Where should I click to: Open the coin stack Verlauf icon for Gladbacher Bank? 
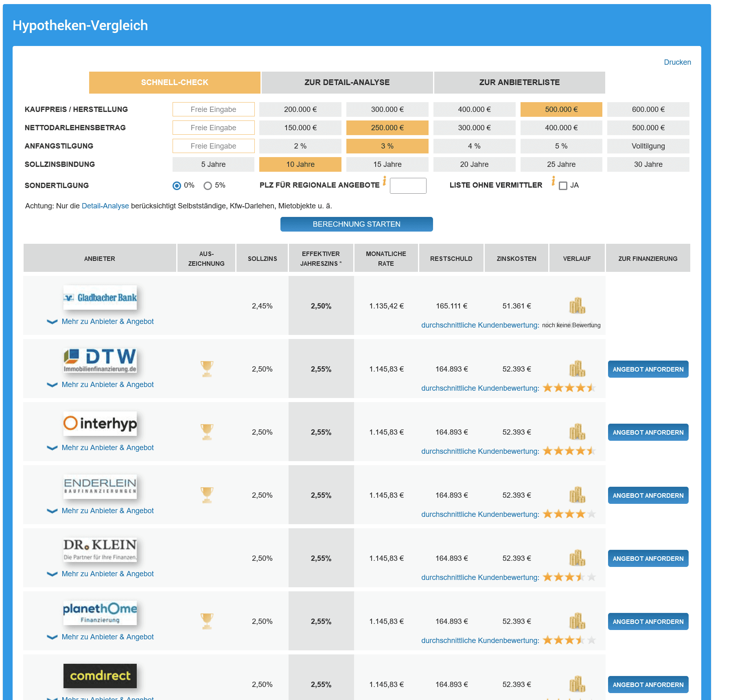tap(577, 306)
